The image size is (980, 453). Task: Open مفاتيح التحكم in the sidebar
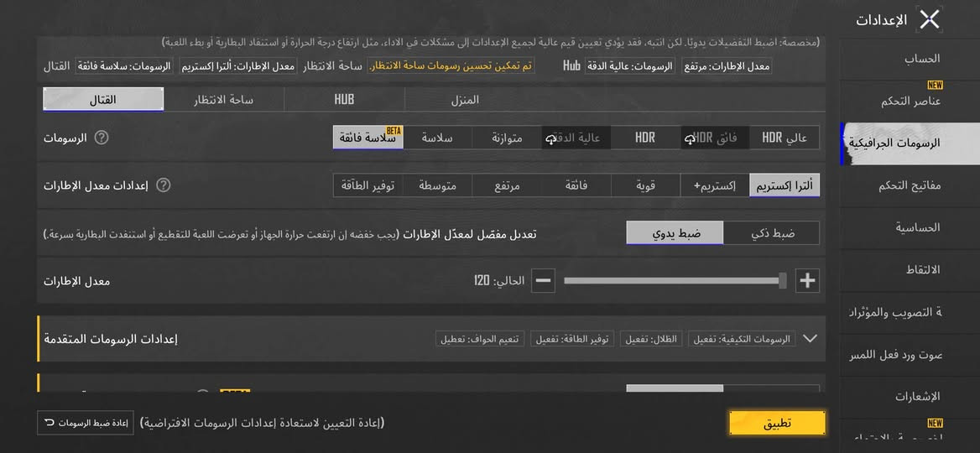(910, 185)
